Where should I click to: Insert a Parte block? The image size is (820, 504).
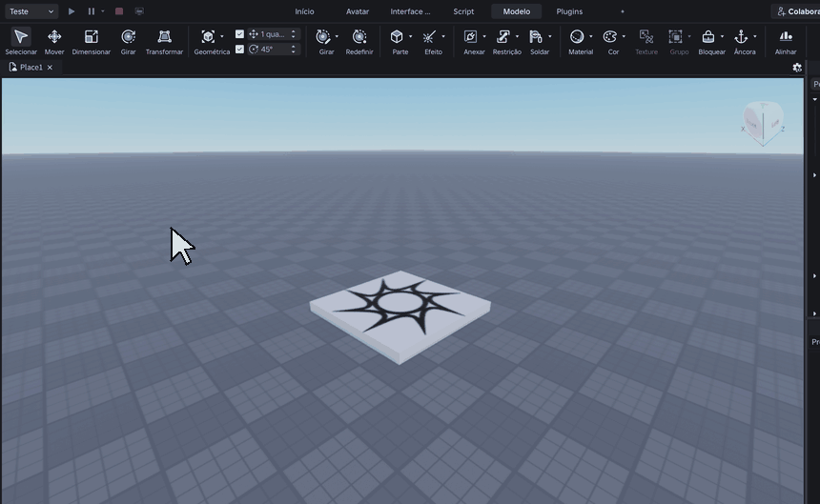click(x=397, y=36)
